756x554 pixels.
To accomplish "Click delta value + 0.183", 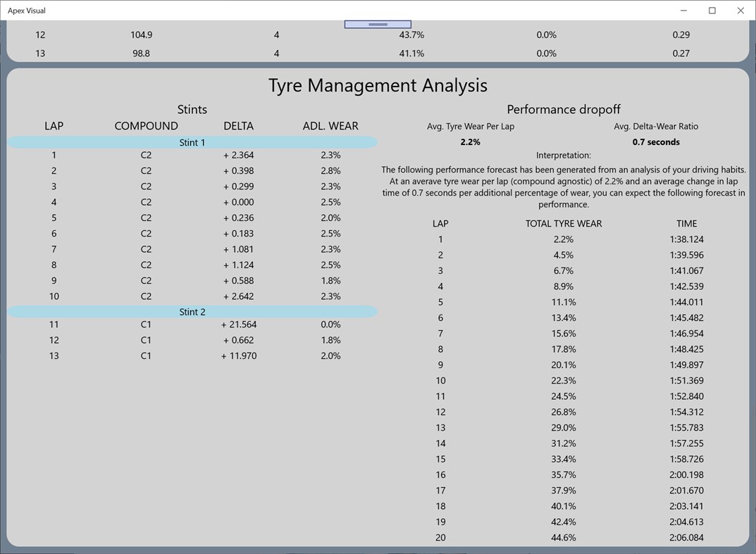I will click(x=239, y=234).
